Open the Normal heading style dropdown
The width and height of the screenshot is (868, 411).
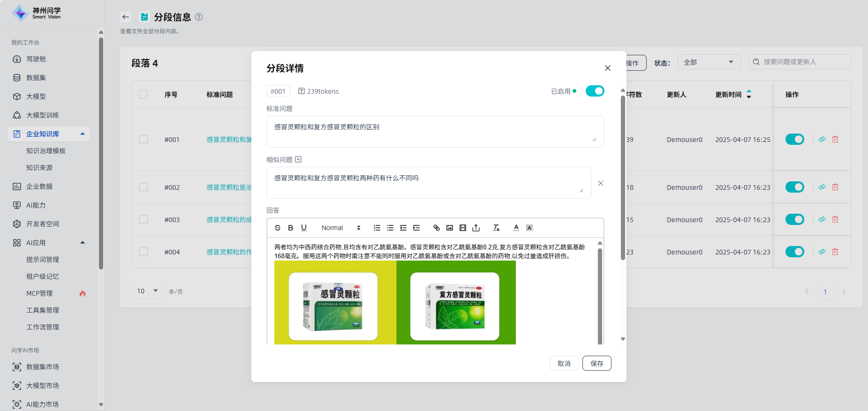tap(340, 228)
